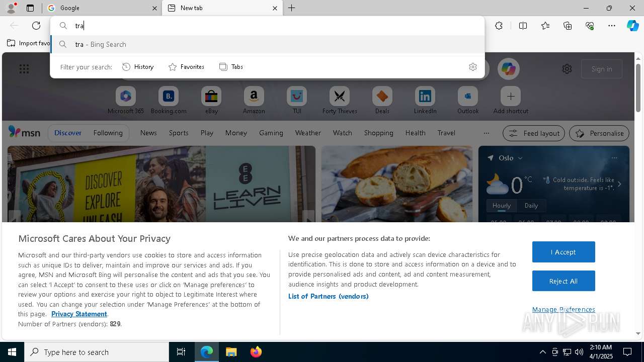The image size is (644, 362).
Task: Open the TUI shortcut tile
Action: pyautogui.click(x=297, y=100)
